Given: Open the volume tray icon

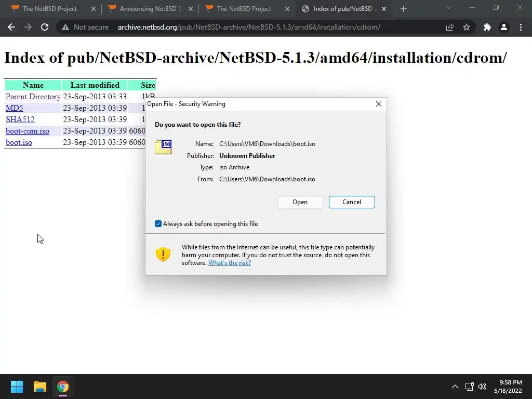Looking at the screenshot, I should [482, 387].
